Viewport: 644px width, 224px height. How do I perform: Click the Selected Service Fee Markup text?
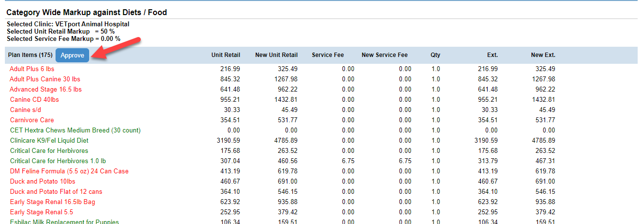63,38
